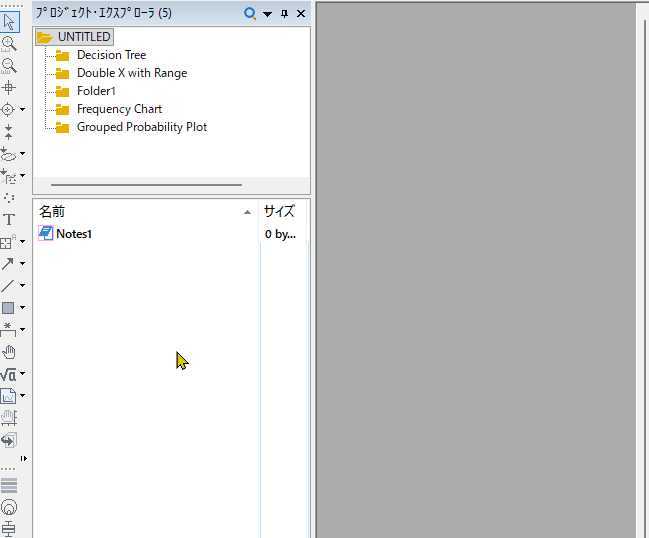Activate the Zoom Out magnifier tool

(x=9, y=66)
